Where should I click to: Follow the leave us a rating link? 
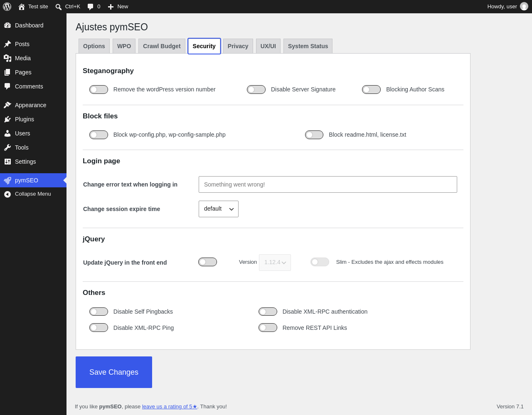[170, 407]
